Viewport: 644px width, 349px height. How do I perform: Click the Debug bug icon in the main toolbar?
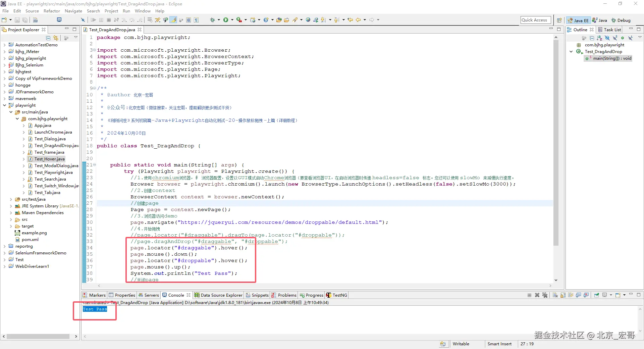point(212,20)
